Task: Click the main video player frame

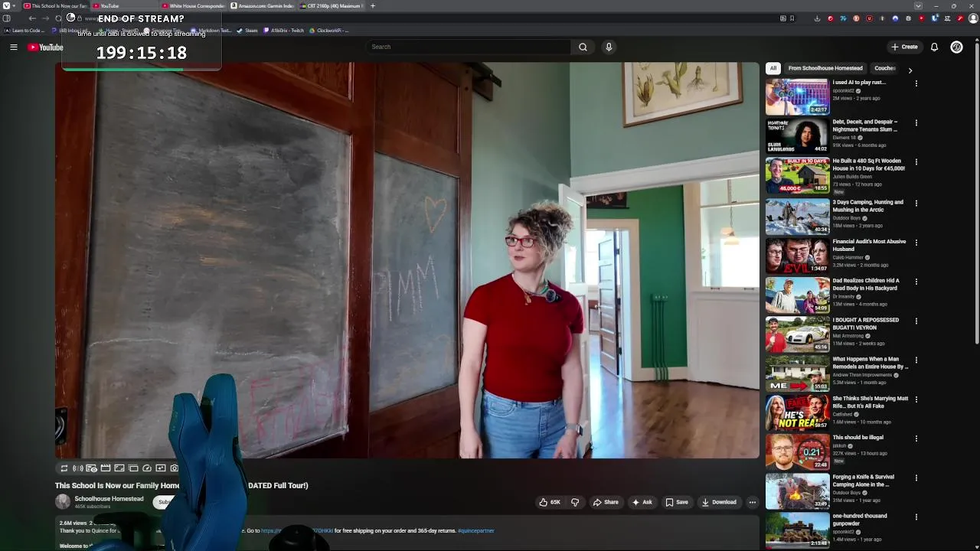Action: point(407,260)
